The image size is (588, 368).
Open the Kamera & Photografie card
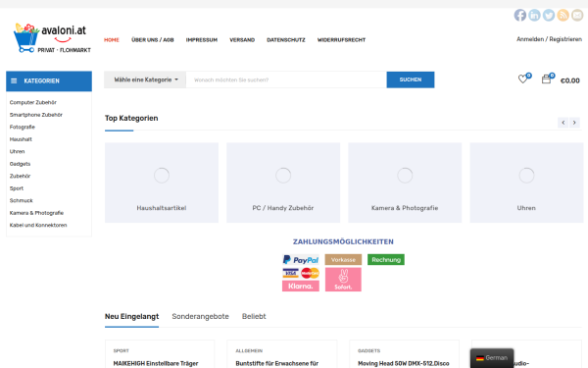(x=405, y=183)
